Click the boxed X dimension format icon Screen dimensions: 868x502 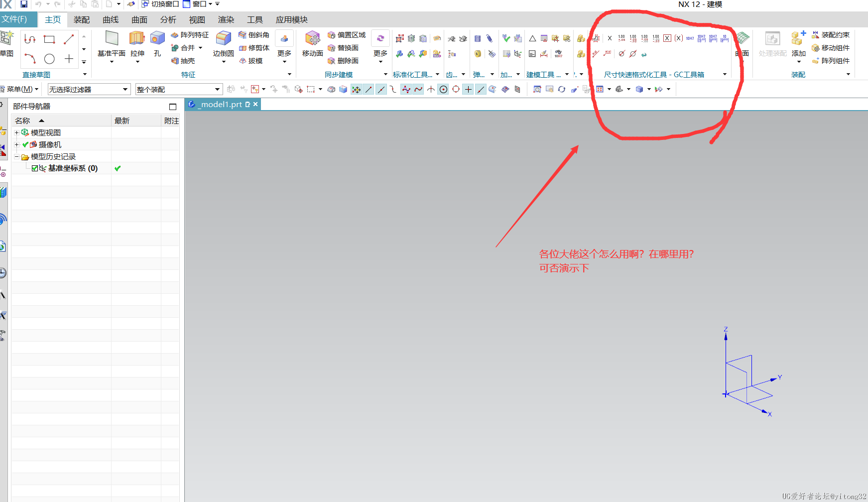pos(667,38)
